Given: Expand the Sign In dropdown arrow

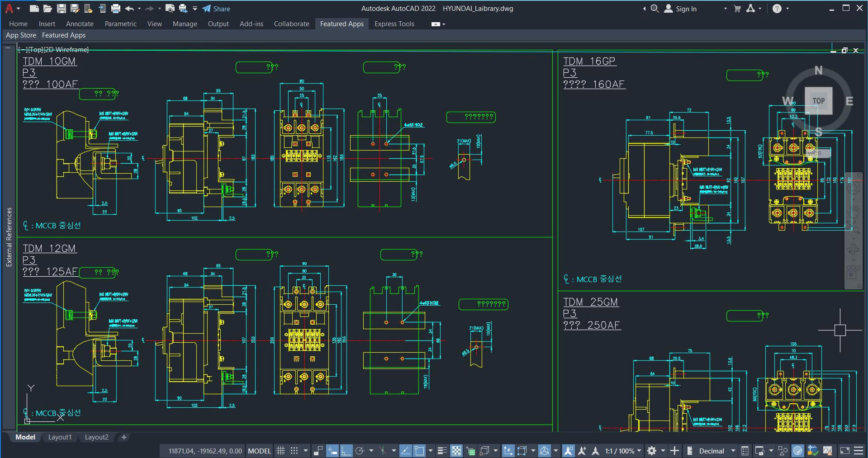Looking at the screenshot, I should [x=726, y=8].
